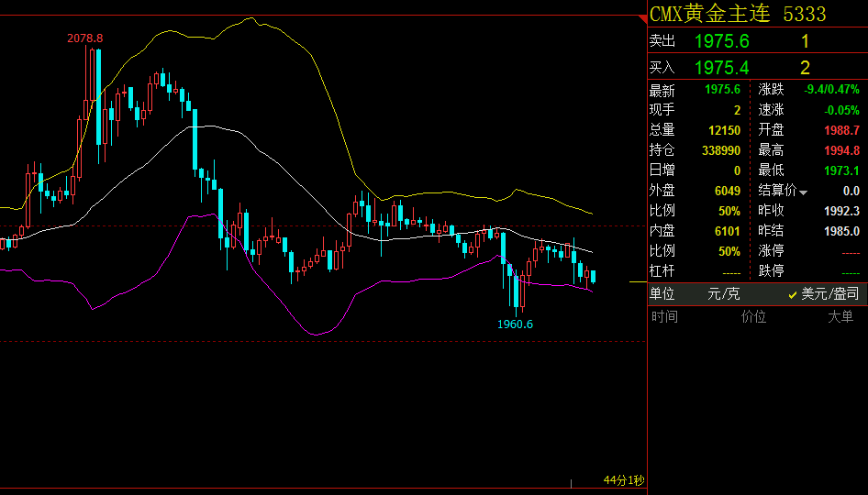Viewport: 868px width, 495px height.
Task: Click the 时间 column header
Action: [664, 316]
